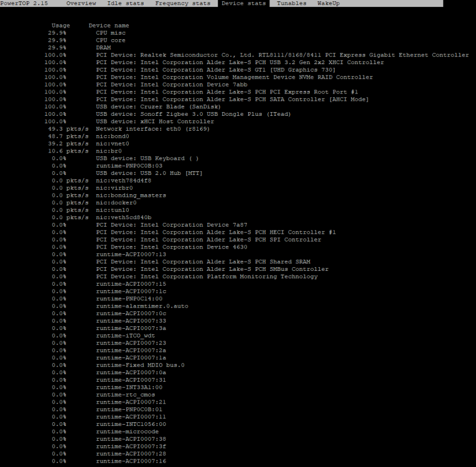Image resolution: width=476 pixels, height=467 pixels.
Task: Select the xHCI Host Controller row
Action: click(x=129, y=121)
